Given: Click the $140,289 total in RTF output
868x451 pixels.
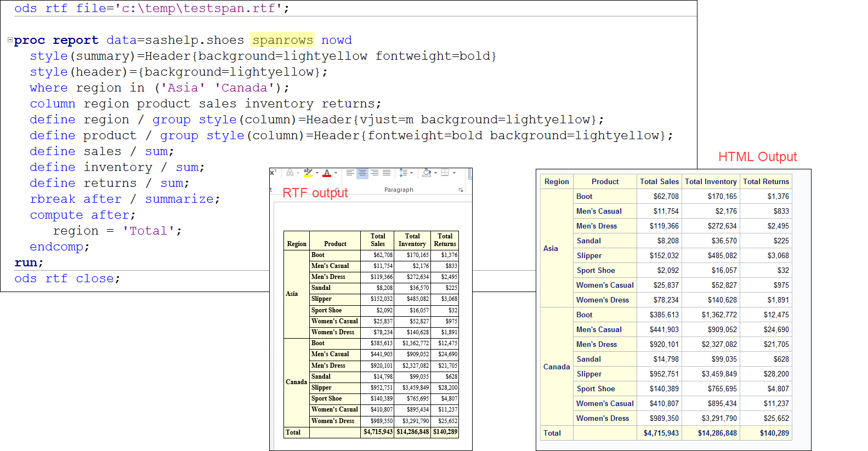Looking at the screenshot, I should (x=445, y=432).
